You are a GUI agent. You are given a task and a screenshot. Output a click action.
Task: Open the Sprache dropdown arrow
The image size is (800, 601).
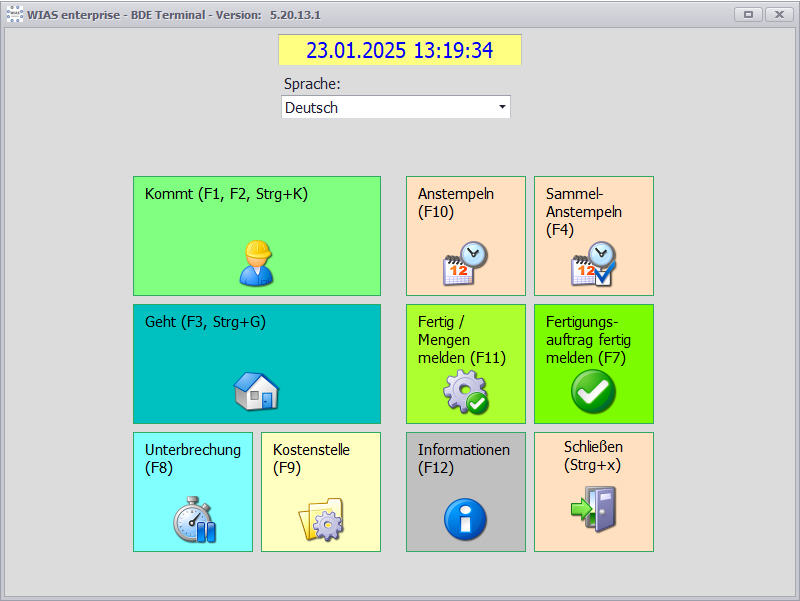[x=502, y=108]
